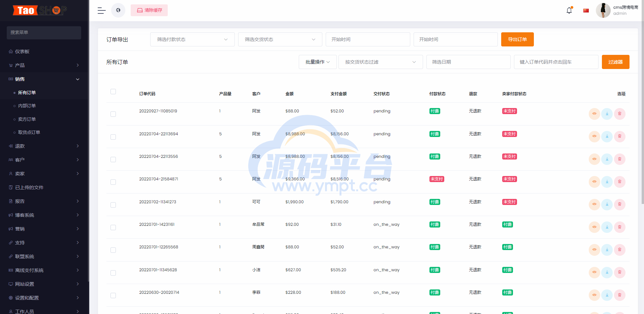View order 20220630-20020714 eye icon
The height and width of the screenshot is (314, 644).
tap(594, 295)
